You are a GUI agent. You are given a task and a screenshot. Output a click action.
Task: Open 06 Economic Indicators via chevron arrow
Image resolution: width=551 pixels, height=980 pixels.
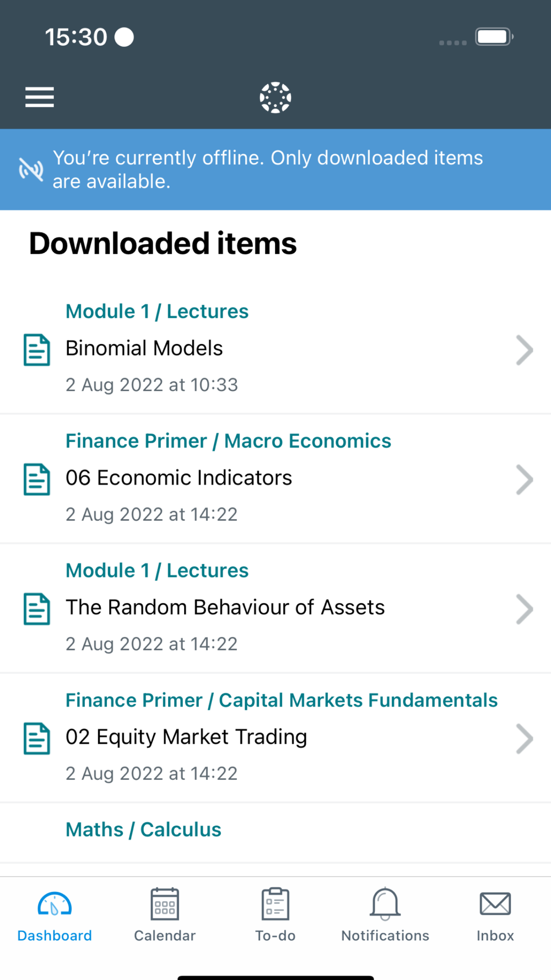point(525,480)
